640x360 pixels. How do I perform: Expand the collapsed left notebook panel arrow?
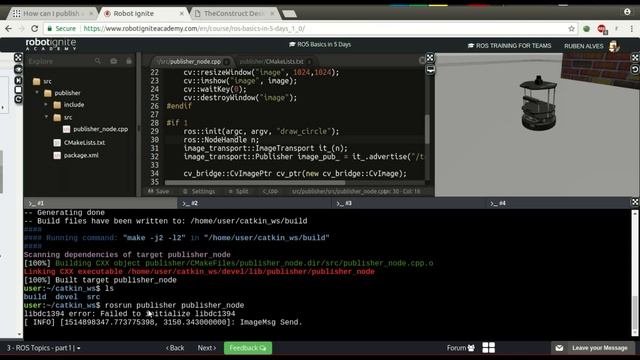[2, 108]
